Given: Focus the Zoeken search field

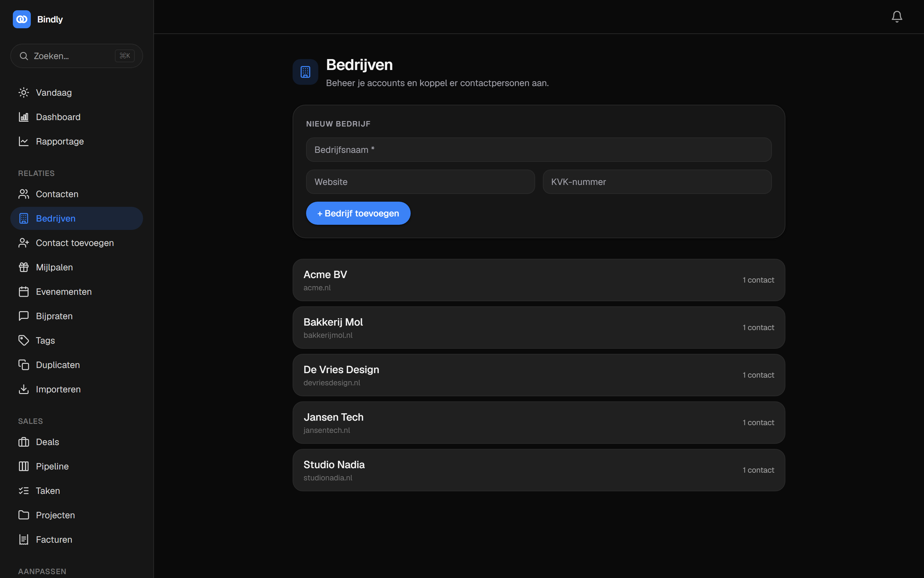Looking at the screenshot, I should click(x=77, y=56).
